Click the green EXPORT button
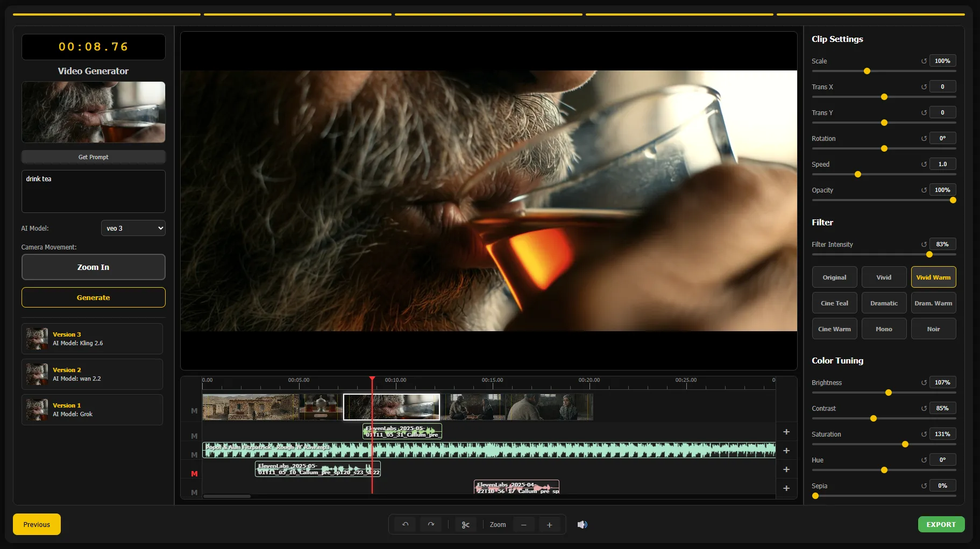 [941, 524]
